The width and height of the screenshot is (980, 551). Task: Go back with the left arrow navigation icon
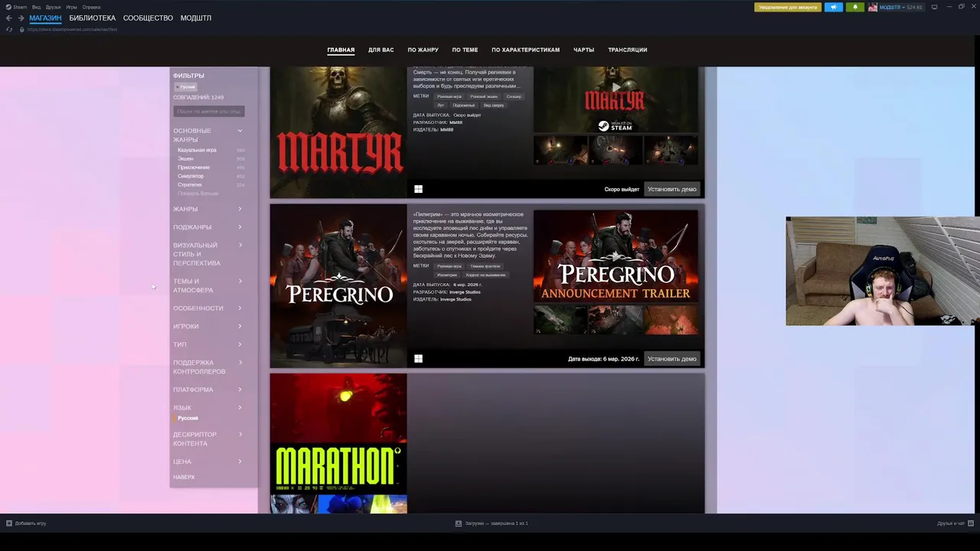(x=9, y=18)
